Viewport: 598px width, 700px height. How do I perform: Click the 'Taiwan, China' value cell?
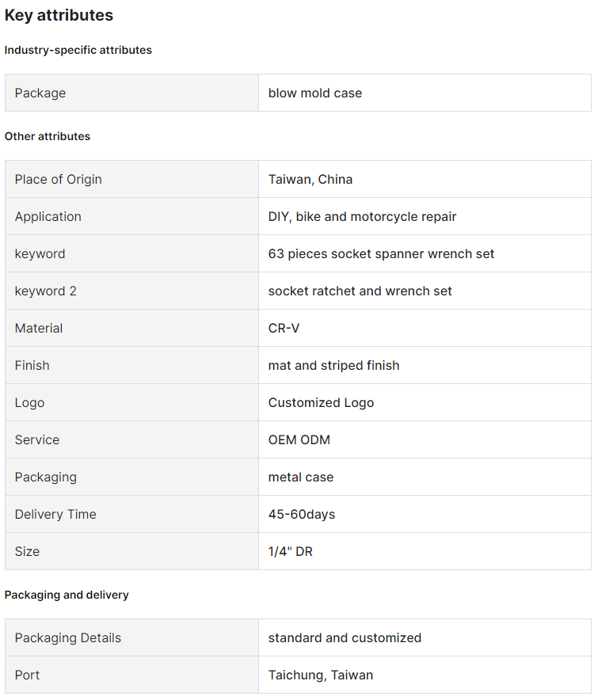click(310, 179)
